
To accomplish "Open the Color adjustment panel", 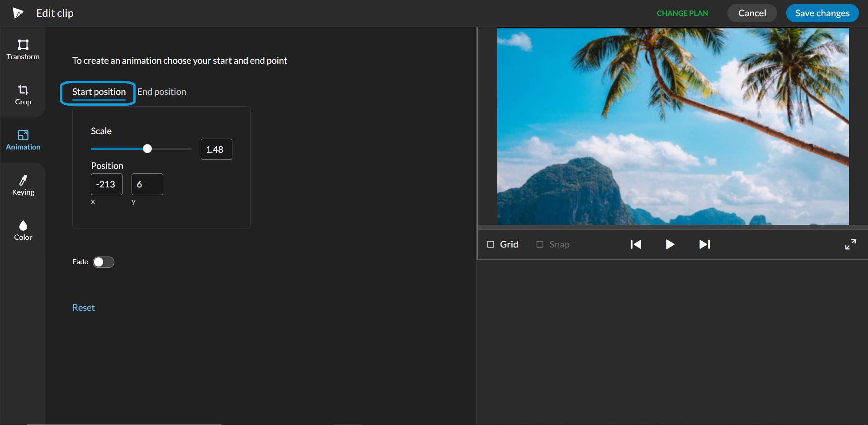I will tap(23, 230).
